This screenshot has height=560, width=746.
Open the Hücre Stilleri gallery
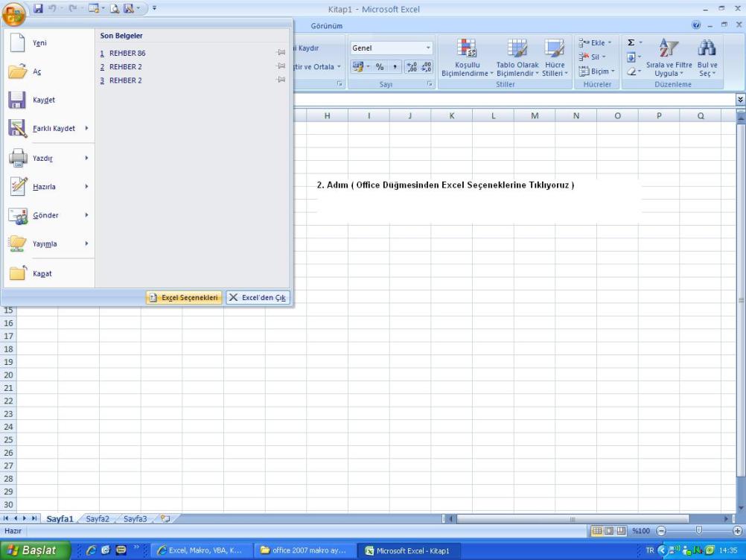point(555,57)
